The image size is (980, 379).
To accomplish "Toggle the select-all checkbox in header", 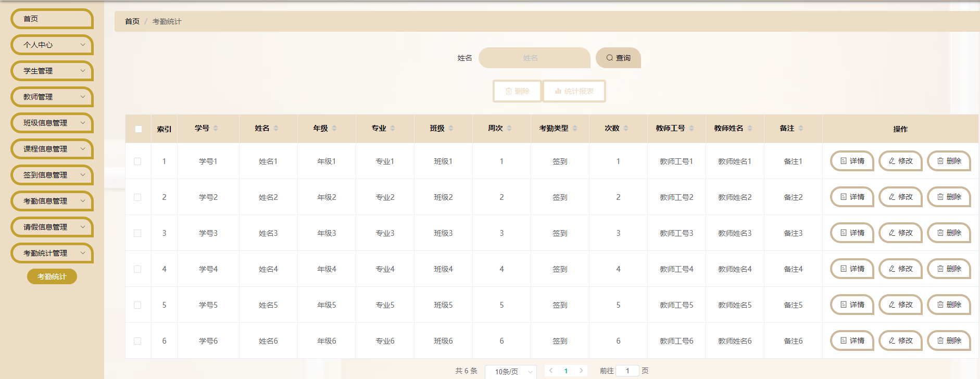I will click(138, 129).
